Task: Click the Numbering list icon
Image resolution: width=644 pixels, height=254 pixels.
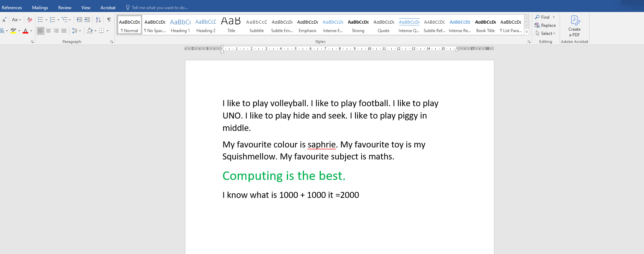Action: tap(53, 20)
